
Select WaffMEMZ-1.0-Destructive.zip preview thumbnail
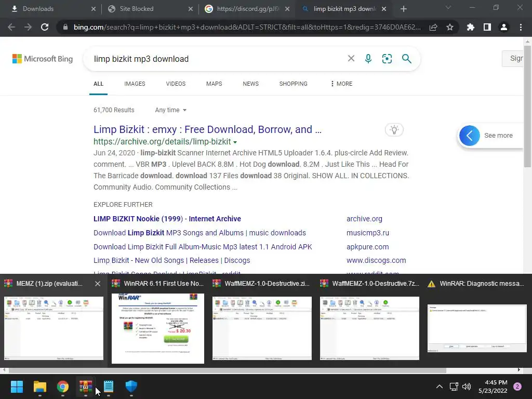pos(262,328)
